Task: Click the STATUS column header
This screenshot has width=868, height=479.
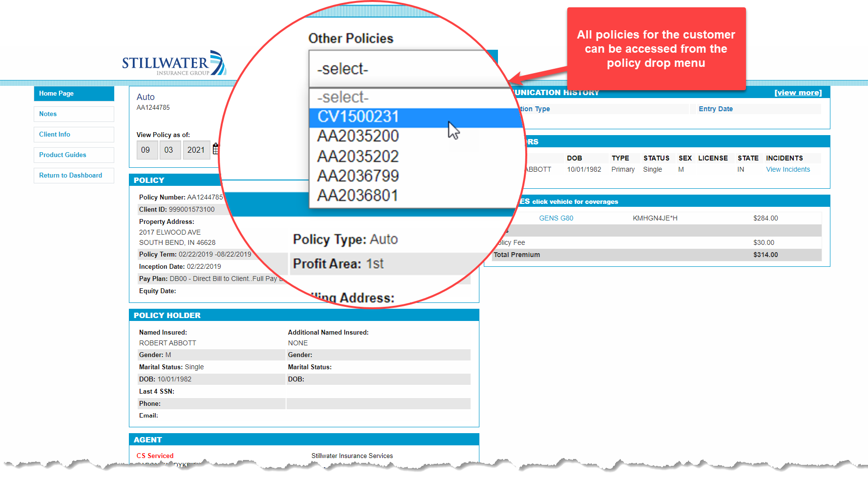Action: (657, 158)
